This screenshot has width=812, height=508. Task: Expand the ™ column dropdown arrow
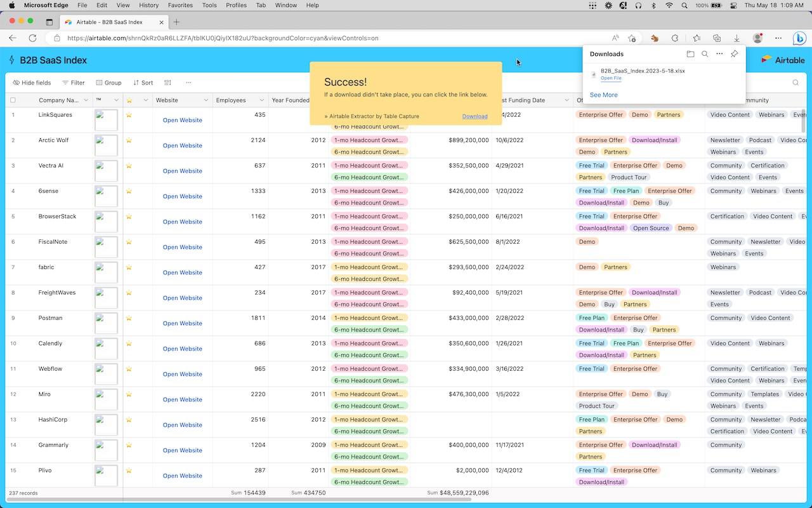point(116,100)
